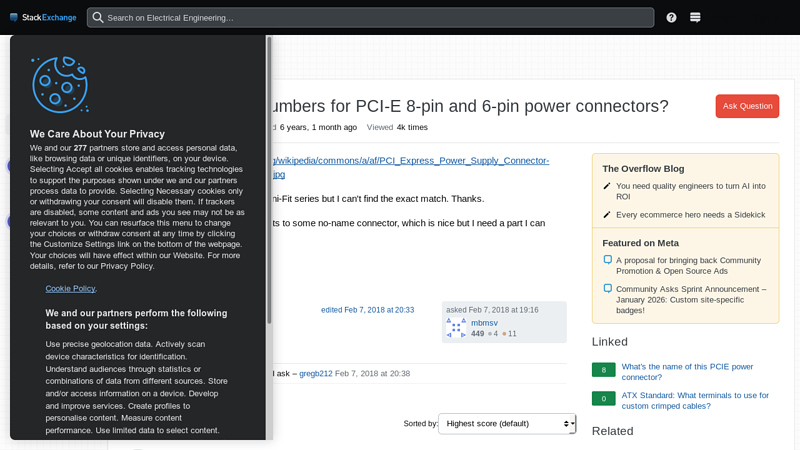800x450 pixels.
Task: Open the Cookie Policy link
Action: coord(70,288)
